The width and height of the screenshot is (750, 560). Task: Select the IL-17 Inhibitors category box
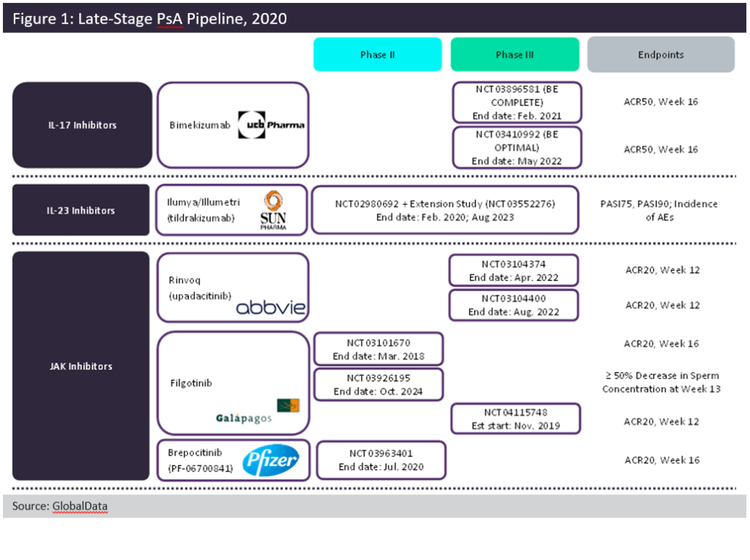coord(81,124)
